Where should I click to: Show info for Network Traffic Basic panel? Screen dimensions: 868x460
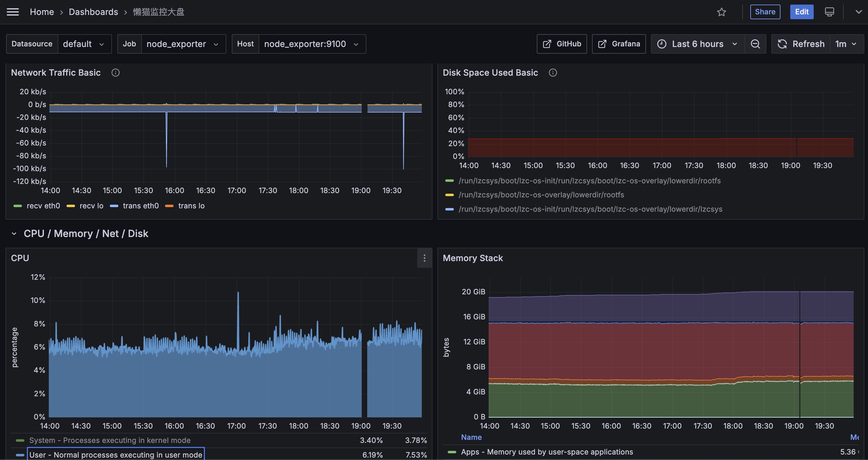[116, 73]
